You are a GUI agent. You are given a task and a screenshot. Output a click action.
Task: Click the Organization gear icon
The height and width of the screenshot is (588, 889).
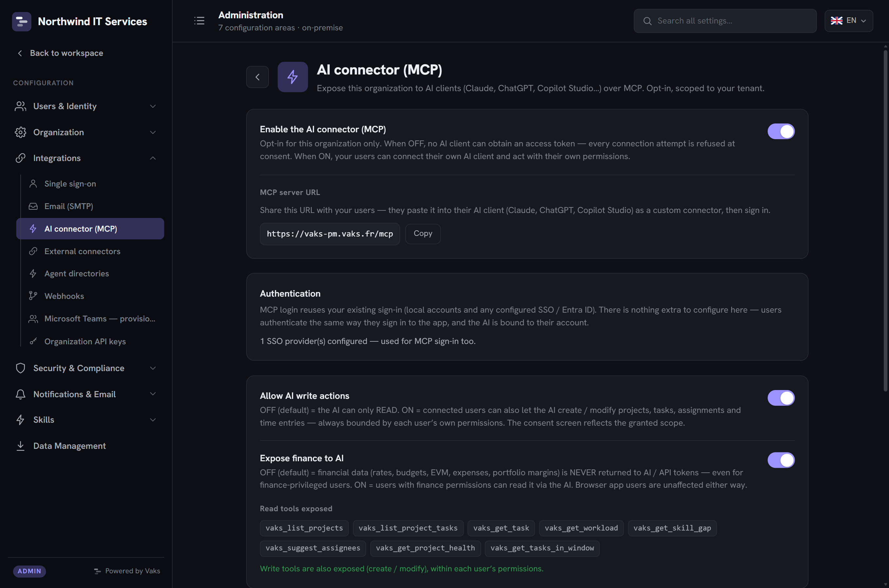click(21, 132)
